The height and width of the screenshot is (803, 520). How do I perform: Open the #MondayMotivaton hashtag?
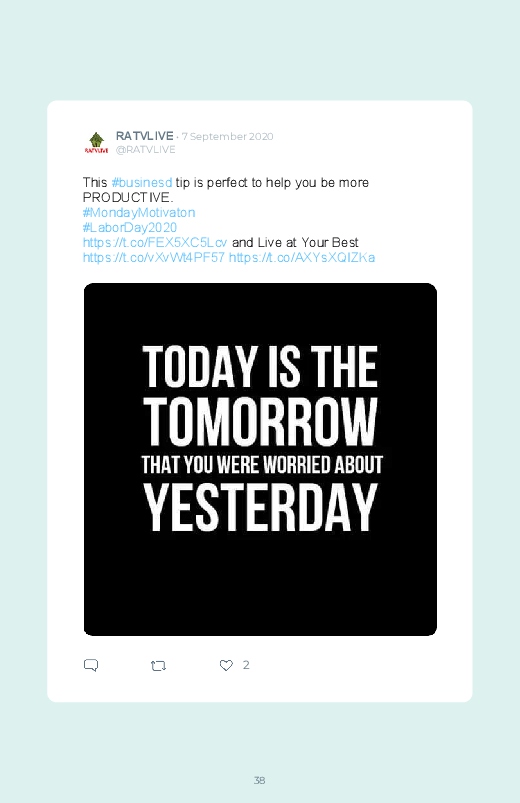pyautogui.click(x=139, y=213)
